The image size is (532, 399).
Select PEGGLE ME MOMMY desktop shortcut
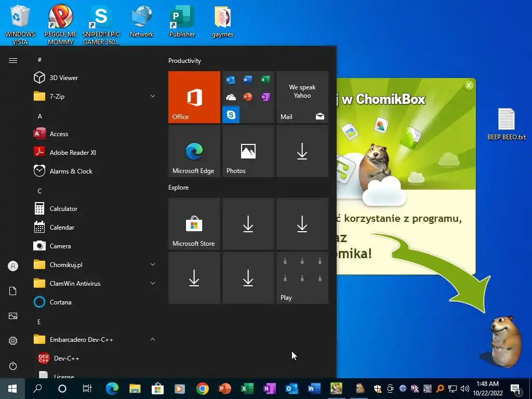60,24
